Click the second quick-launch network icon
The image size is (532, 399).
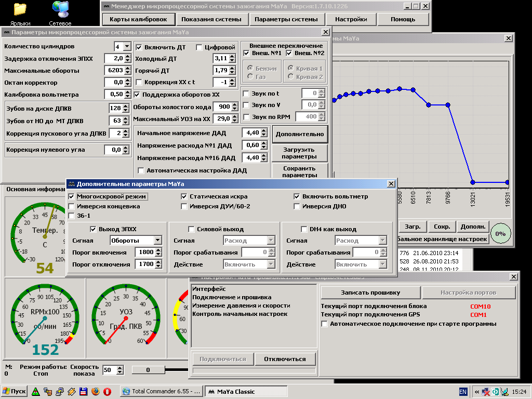tap(47, 392)
